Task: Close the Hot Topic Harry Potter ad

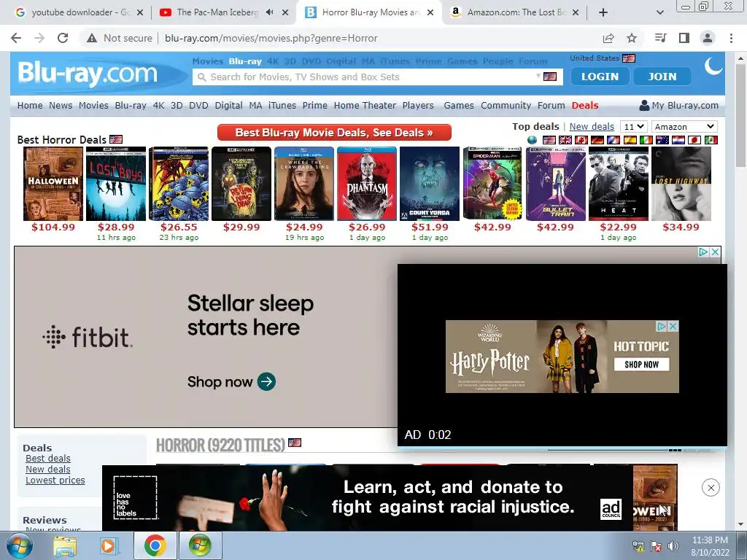Action: coord(673,326)
